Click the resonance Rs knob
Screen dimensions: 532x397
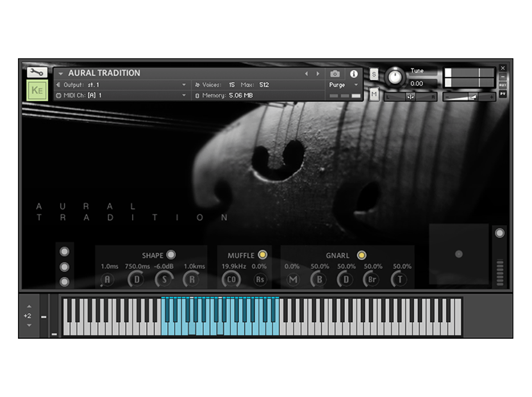click(260, 280)
